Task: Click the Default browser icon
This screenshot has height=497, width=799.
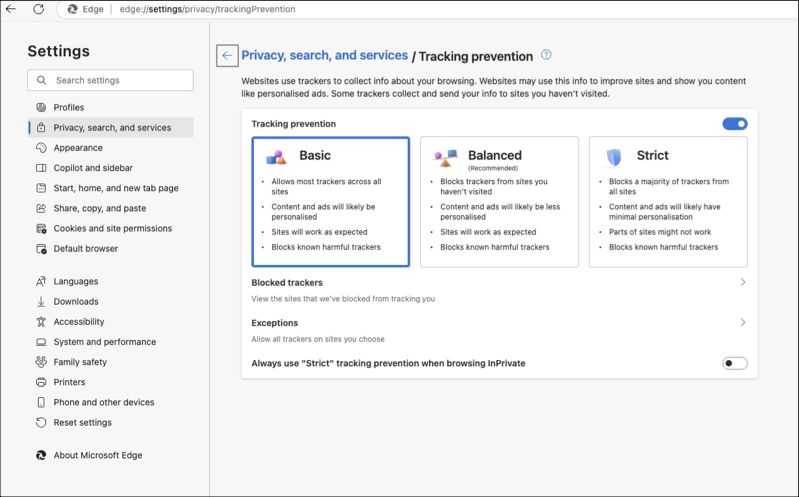Action: (41, 249)
